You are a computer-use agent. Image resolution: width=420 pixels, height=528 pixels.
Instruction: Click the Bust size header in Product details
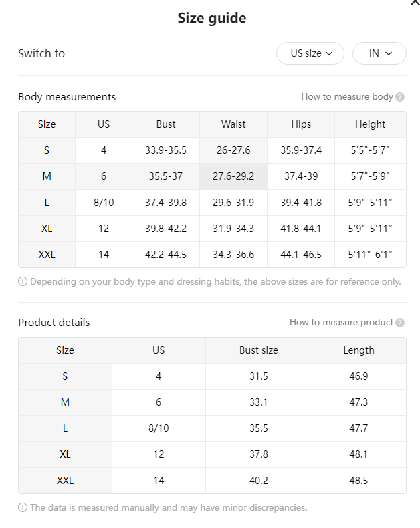click(259, 350)
